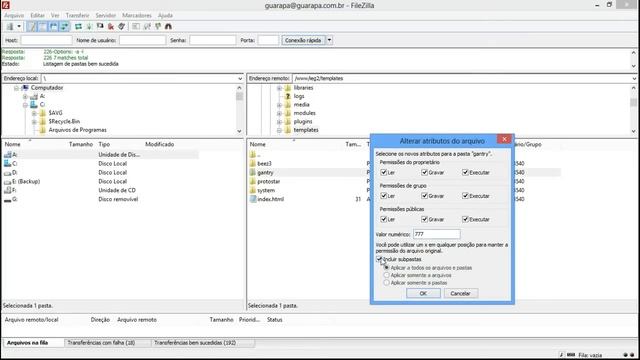Click the Valor numérico field
The image size is (640, 360).
437,234
